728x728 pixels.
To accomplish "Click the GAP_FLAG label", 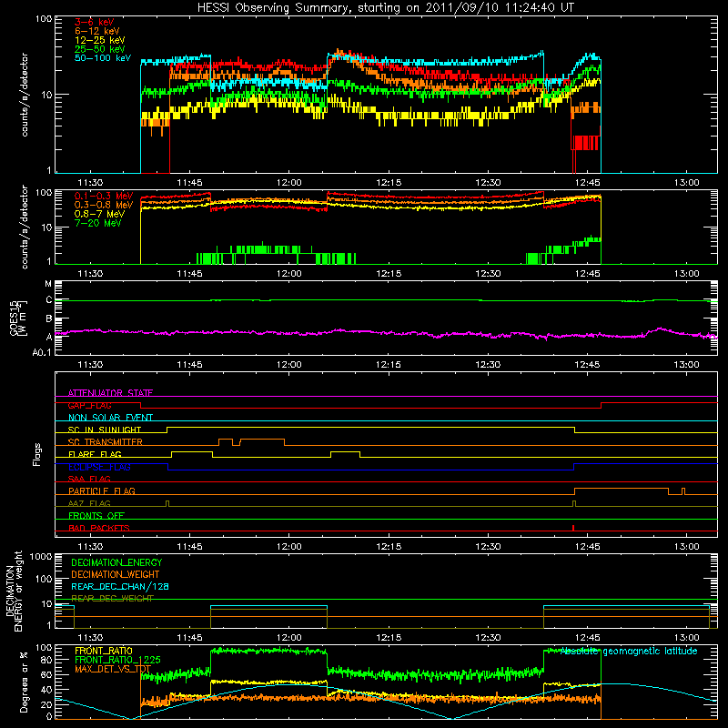I will 89,405.
